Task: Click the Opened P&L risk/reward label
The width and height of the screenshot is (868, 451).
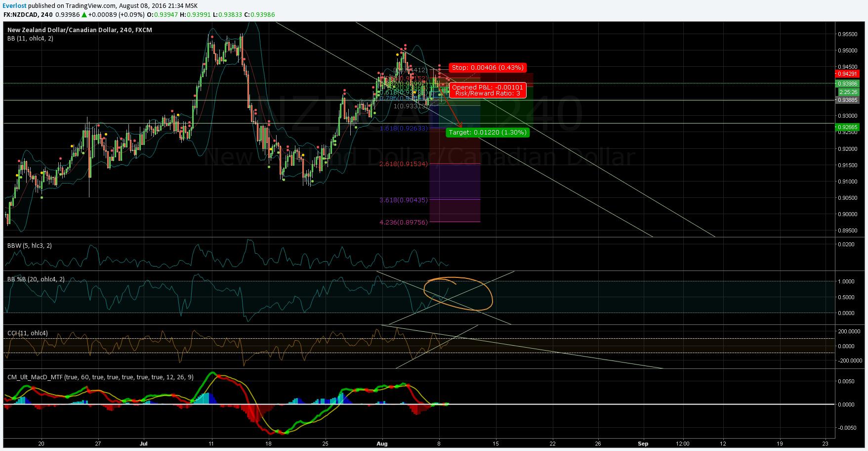Action: (488, 90)
